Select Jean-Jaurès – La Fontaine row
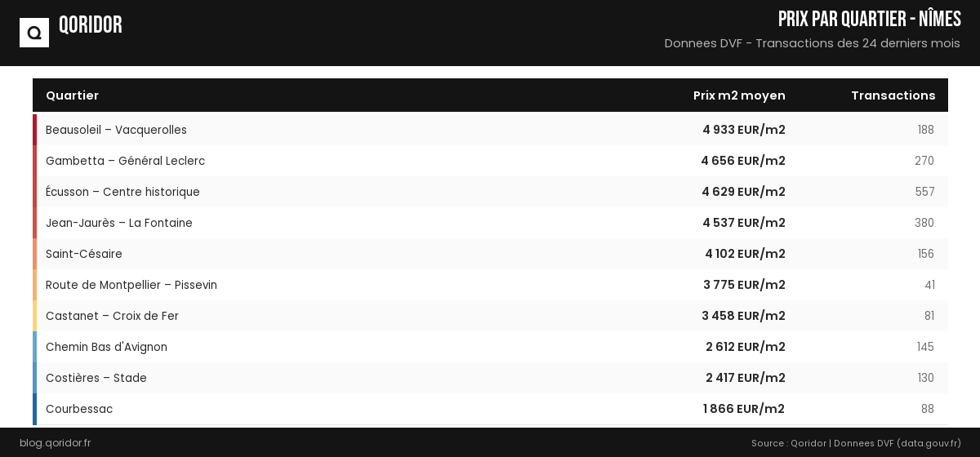This screenshot has width=980, height=457. 490,223
